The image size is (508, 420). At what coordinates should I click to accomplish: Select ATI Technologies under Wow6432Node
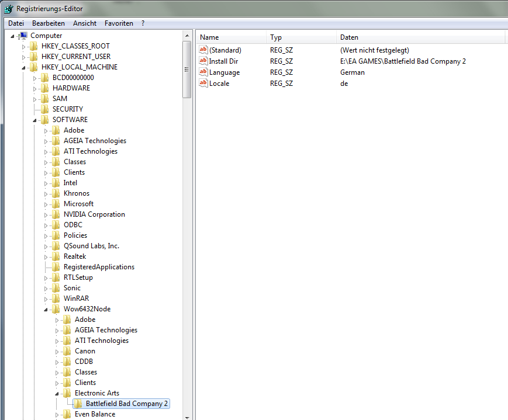coord(102,341)
